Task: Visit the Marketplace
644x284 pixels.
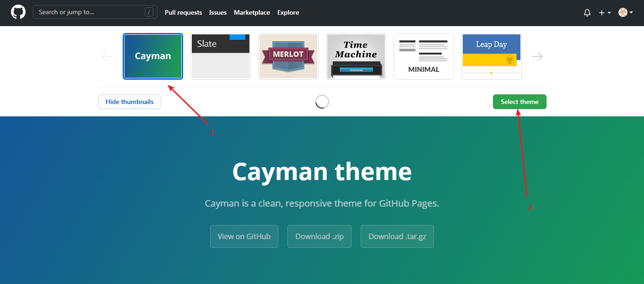Action: pos(252,12)
